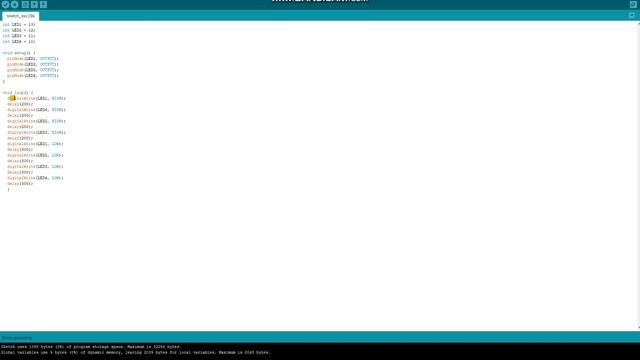Click the 'digitalWrite(LED1, LOW);' line
Viewport: 640px width, 360px height.
(36, 144)
